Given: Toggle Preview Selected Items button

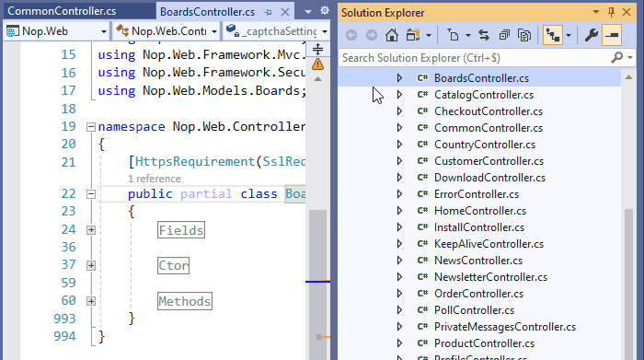Looking at the screenshot, I should (x=612, y=35).
